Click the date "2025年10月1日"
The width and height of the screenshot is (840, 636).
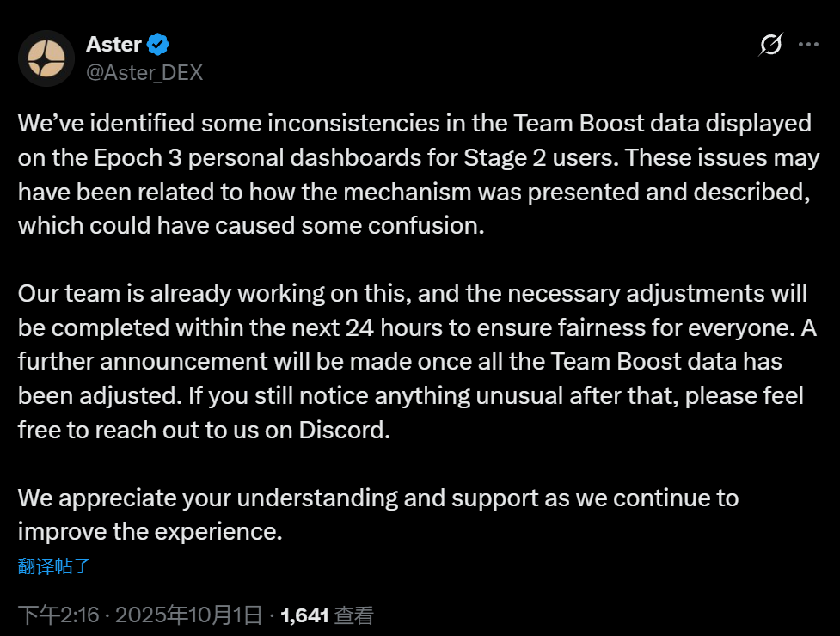(188, 615)
